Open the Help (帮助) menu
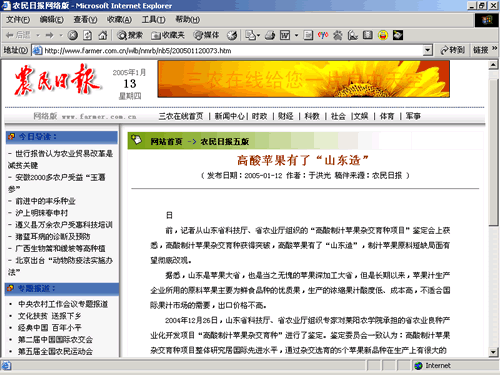The height and width of the screenshot is (375, 500). tap(188, 20)
